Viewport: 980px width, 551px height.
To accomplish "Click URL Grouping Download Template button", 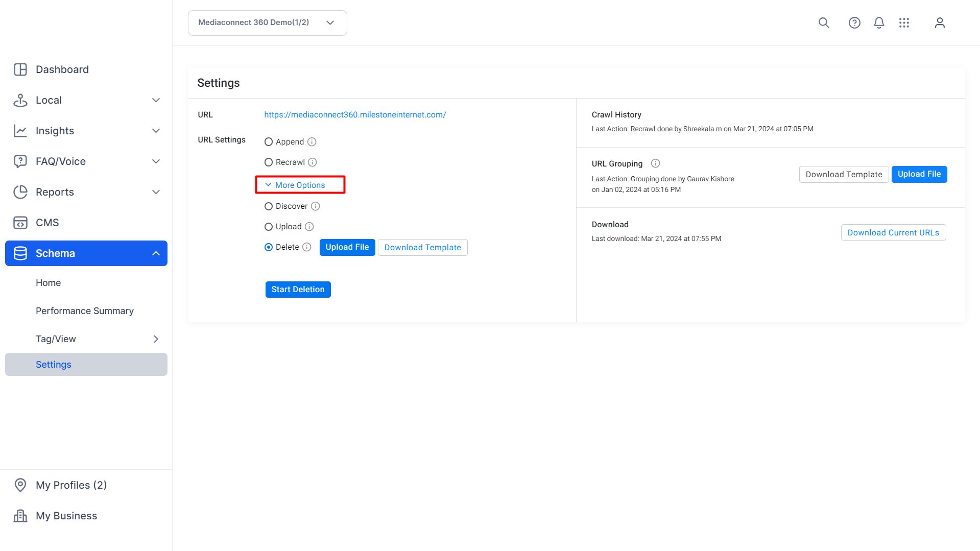I will (x=844, y=175).
